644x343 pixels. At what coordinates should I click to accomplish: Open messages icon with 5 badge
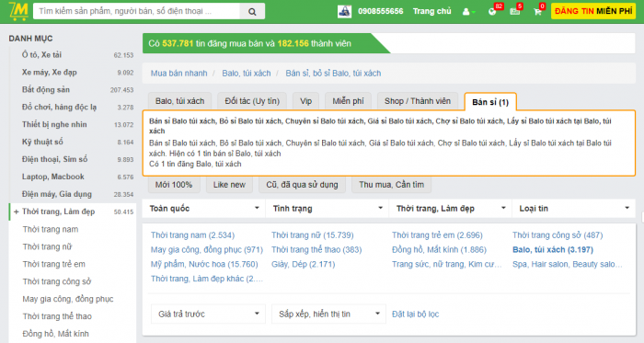pyautogui.click(x=515, y=11)
